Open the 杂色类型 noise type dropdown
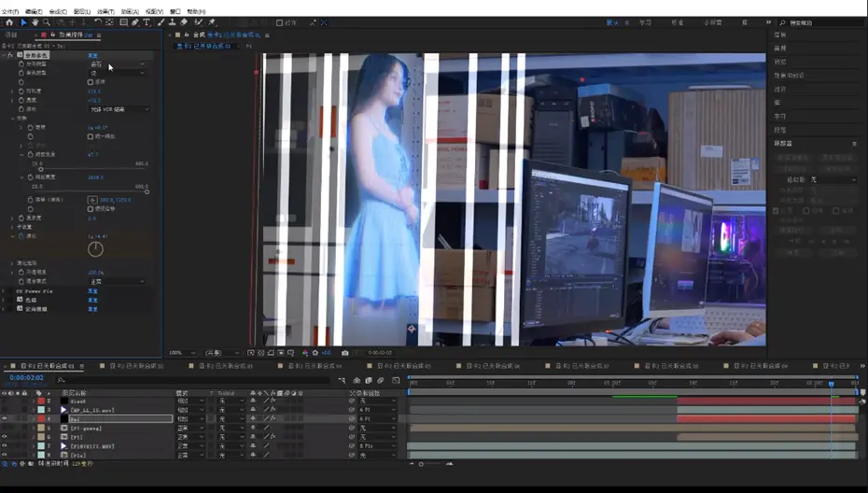Screen dimensions: 868x493 tap(118, 73)
